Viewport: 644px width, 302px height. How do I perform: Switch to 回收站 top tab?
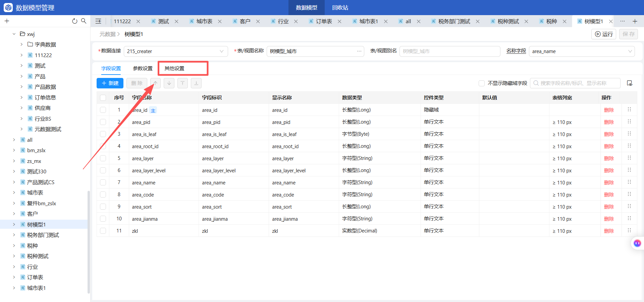(x=340, y=7)
